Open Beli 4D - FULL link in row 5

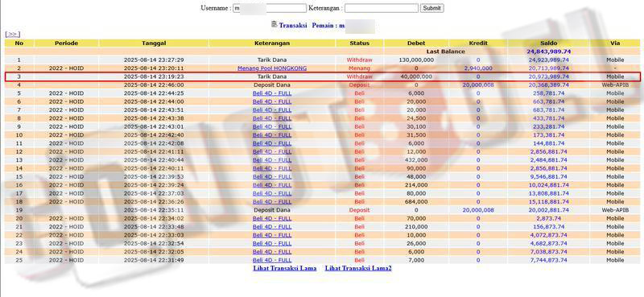272,93
